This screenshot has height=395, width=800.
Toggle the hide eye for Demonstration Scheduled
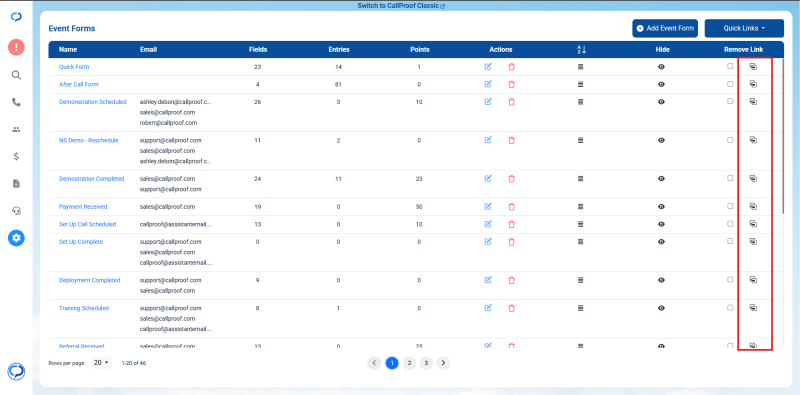pos(661,102)
